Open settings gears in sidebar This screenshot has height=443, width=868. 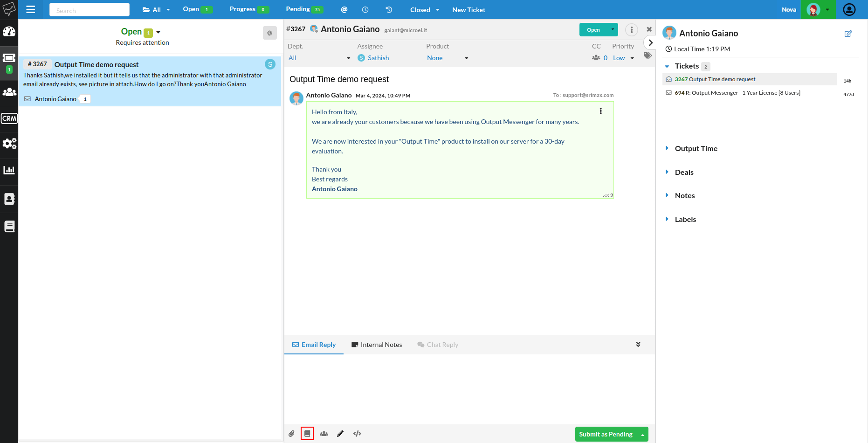tap(9, 143)
